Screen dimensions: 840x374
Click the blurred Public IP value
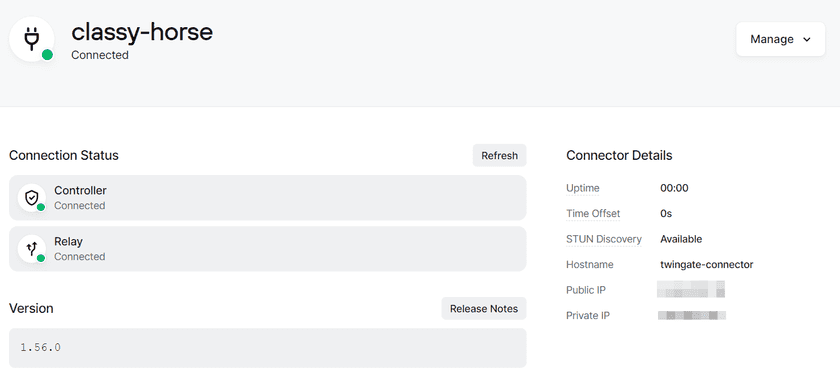coord(691,289)
